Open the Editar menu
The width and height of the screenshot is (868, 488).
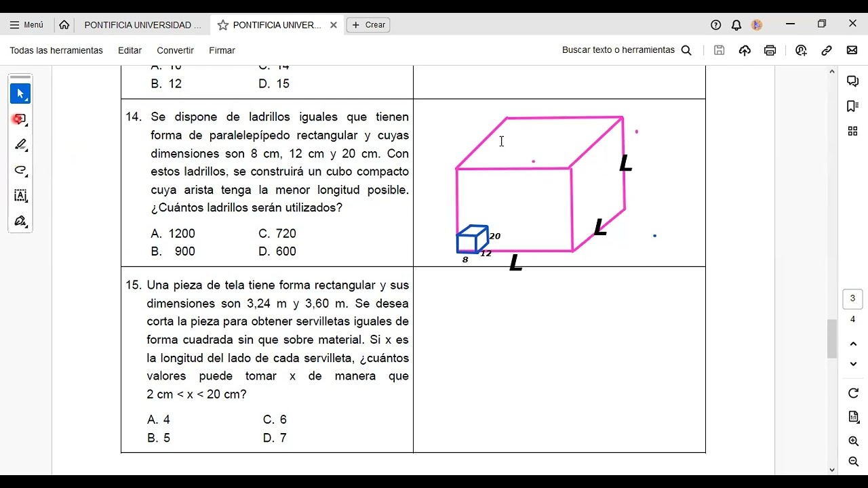click(130, 50)
